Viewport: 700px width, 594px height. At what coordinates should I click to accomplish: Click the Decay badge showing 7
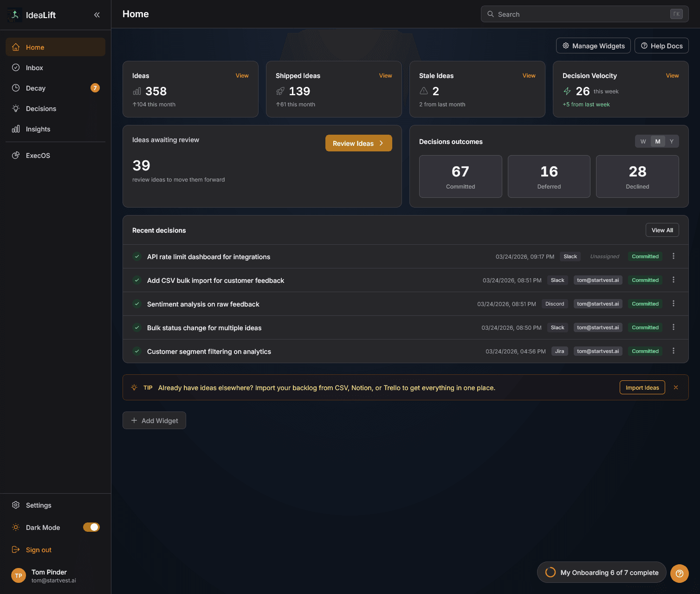(95, 88)
